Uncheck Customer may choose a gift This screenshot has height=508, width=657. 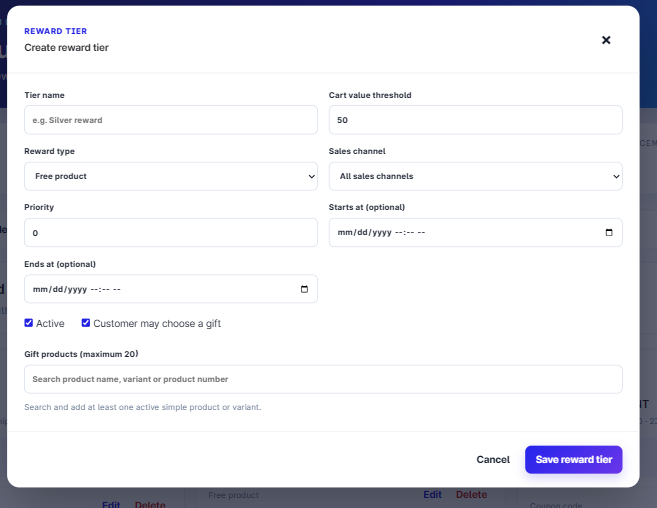(85, 323)
